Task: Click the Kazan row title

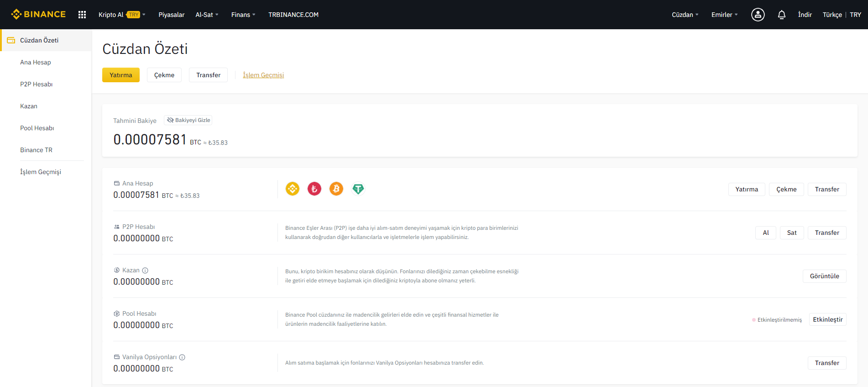Action: pyautogui.click(x=131, y=270)
